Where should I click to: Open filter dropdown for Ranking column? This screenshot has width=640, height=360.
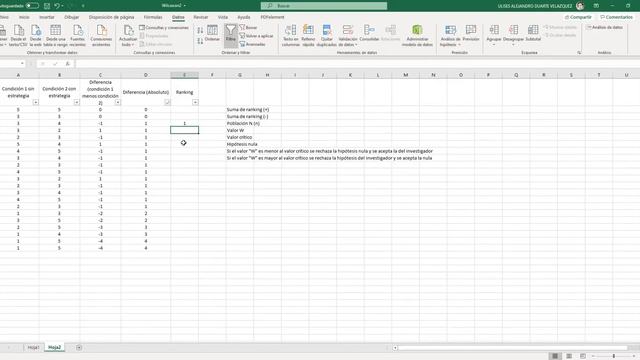pos(195,102)
